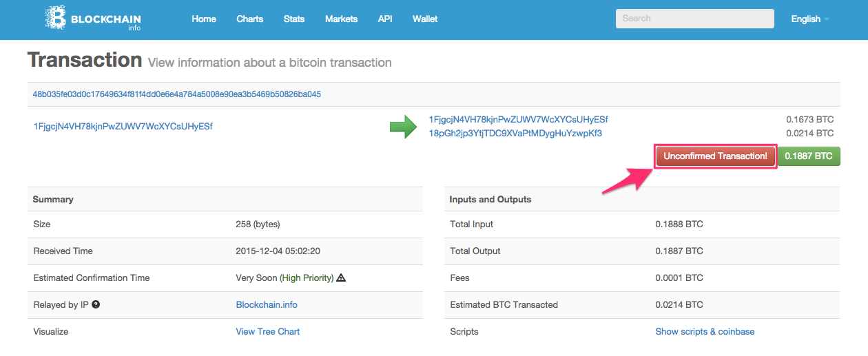The width and height of the screenshot is (868, 356).
Task: Click the question mark beside Relayed by IP
Action: (x=96, y=304)
